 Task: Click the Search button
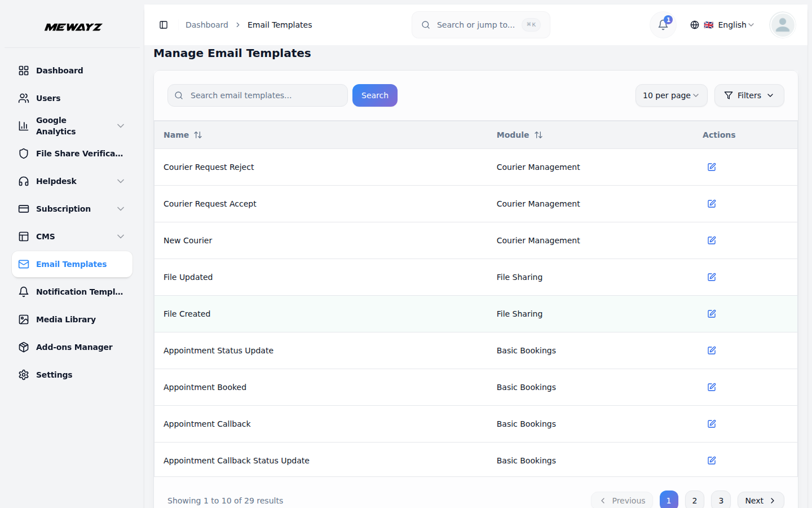click(x=374, y=95)
